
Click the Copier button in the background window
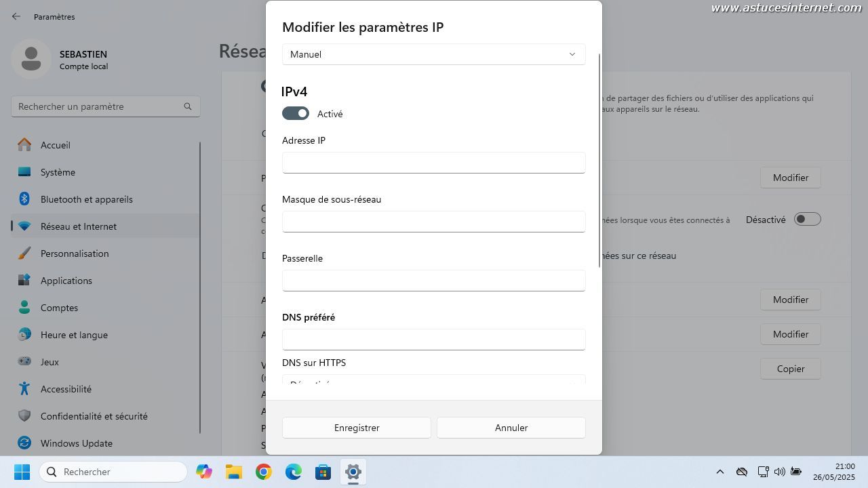pyautogui.click(x=791, y=369)
